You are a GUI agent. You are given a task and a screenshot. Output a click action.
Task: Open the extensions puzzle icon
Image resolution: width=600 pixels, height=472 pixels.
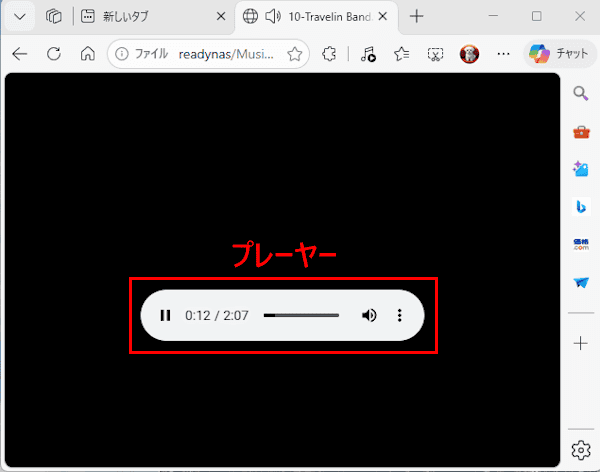329,54
